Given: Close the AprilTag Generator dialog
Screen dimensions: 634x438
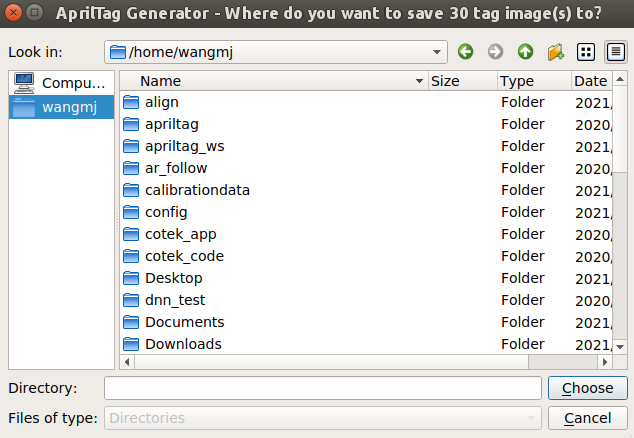Looking at the screenshot, I should point(13,13).
